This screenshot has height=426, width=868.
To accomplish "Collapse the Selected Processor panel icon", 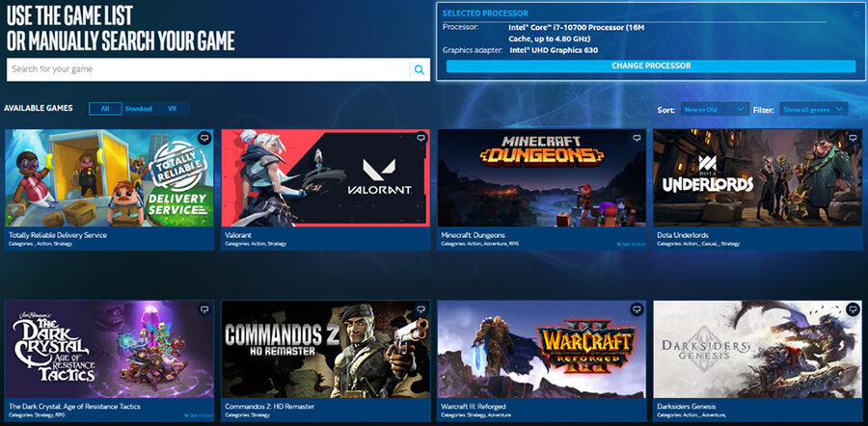I will pyautogui.click(x=857, y=13).
